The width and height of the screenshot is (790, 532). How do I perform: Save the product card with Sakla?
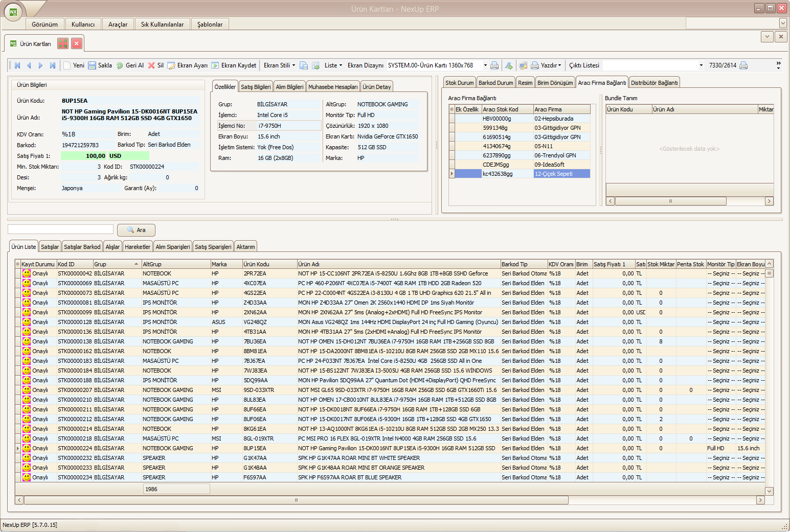point(100,65)
